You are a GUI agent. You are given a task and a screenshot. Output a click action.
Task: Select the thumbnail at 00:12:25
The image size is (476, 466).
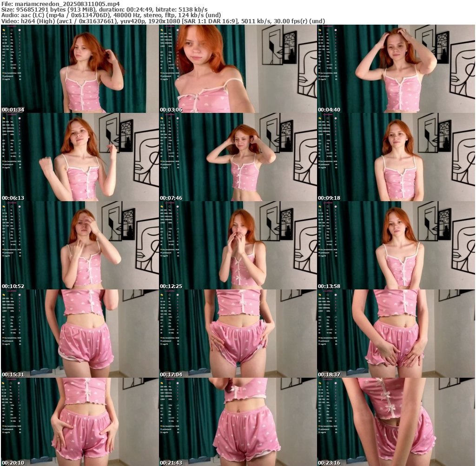[x=238, y=245]
